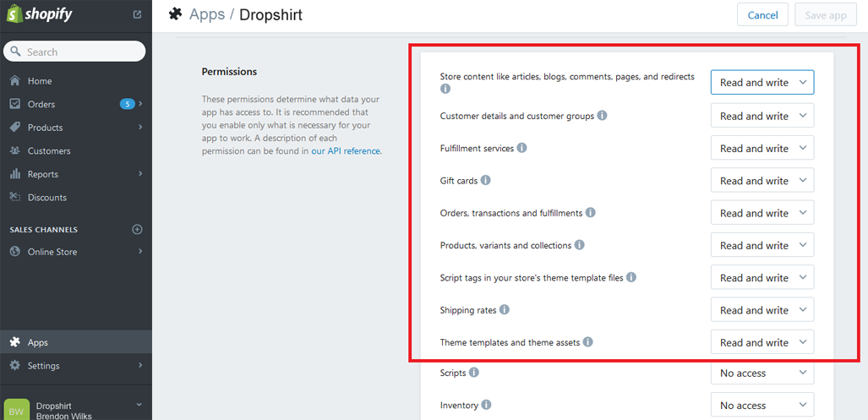Open Customers in sidebar

click(76, 150)
